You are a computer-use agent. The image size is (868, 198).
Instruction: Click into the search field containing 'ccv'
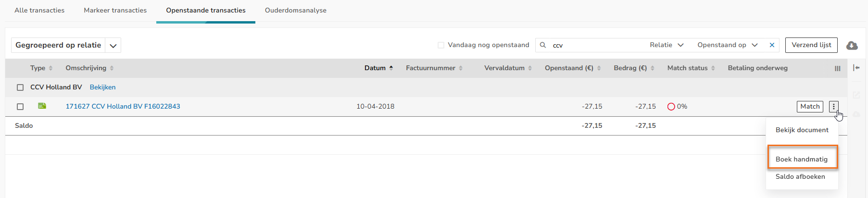pos(596,45)
